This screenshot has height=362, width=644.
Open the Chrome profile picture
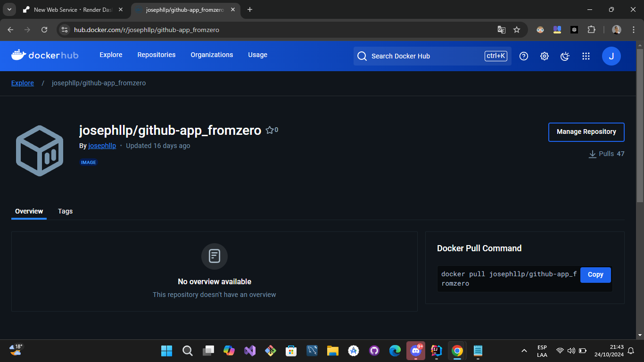[x=617, y=30]
